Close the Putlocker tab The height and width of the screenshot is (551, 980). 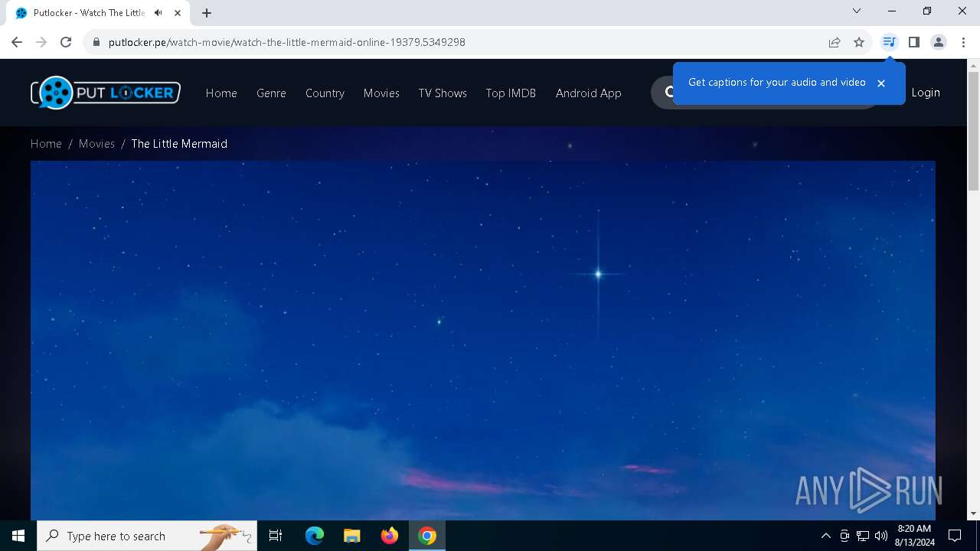[x=178, y=12]
